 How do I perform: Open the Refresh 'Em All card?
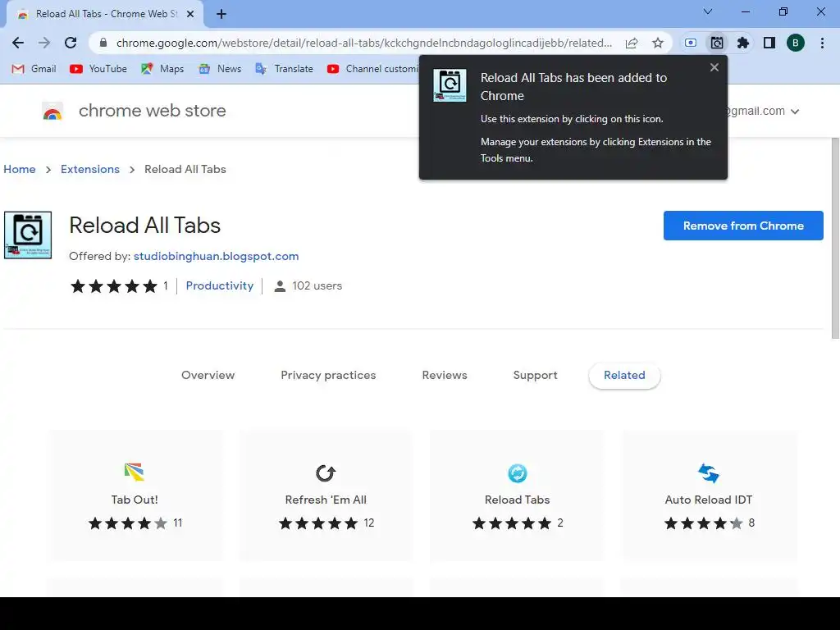point(326,495)
